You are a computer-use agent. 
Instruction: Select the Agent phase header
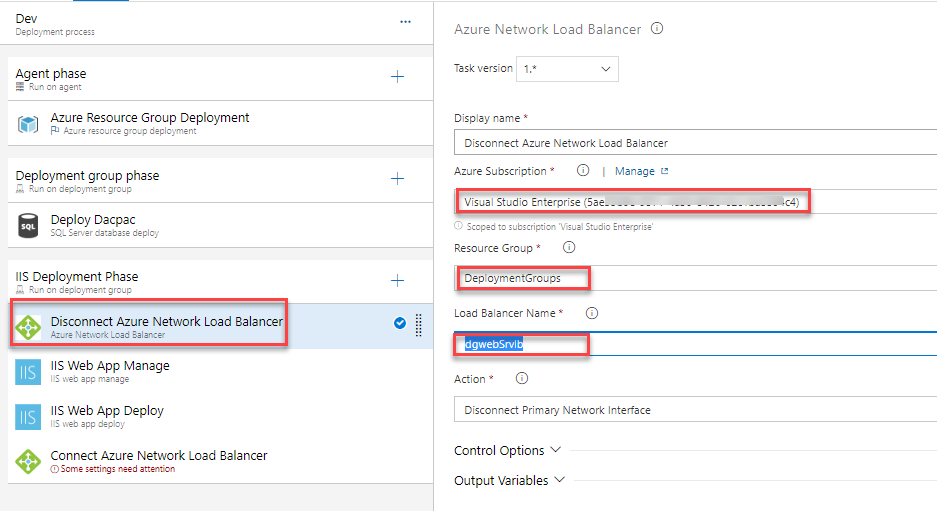click(x=221, y=79)
